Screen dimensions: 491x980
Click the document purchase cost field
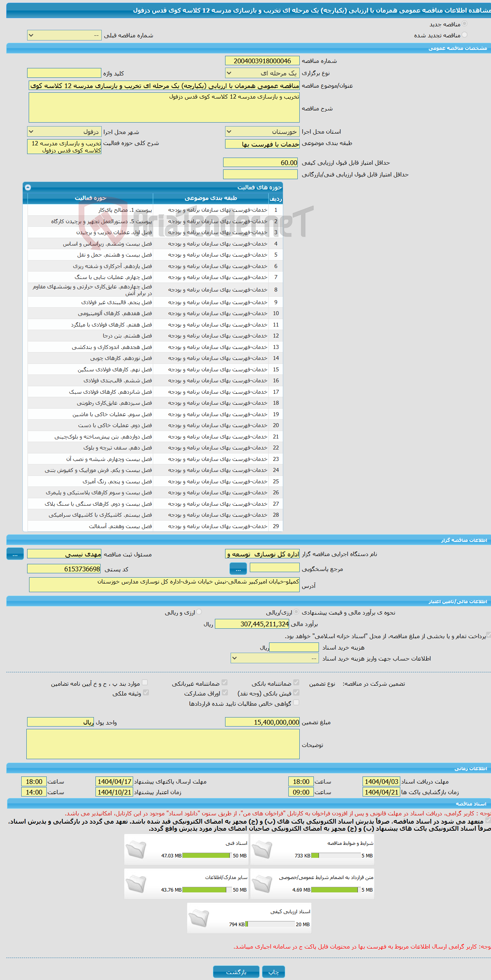click(x=294, y=647)
